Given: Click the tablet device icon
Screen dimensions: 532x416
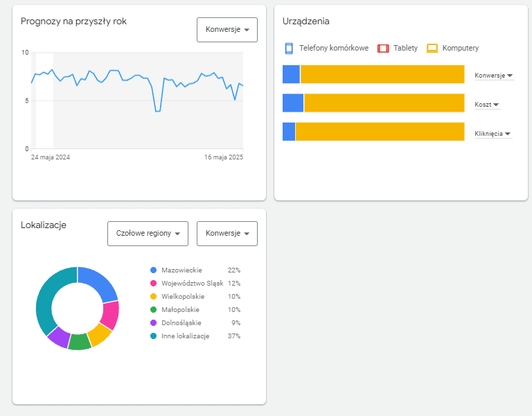Looking at the screenshot, I should tap(383, 49).
